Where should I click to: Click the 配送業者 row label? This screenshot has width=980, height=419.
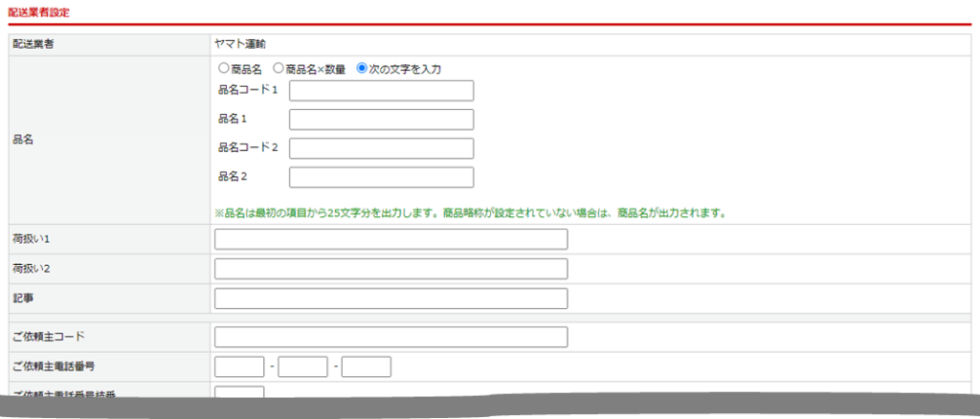pyautogui.click(x=33, y=44)
